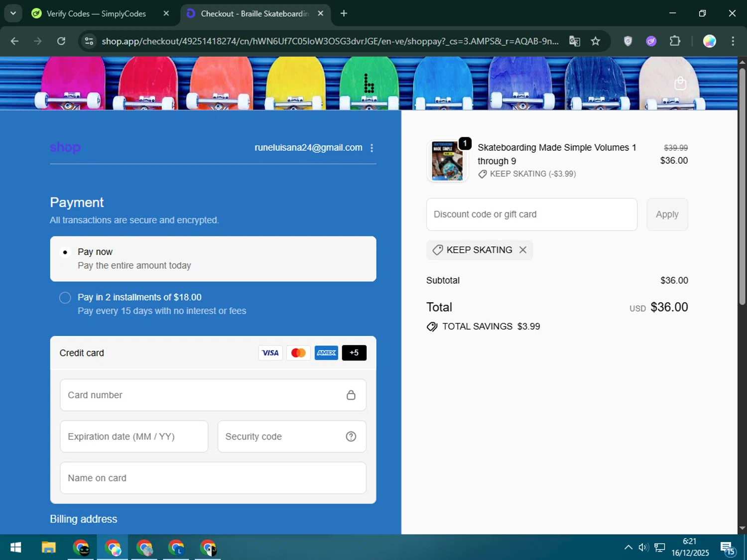Open the shield extension icon
Viewport: 747px width, 560px height.
[x=628, y=41]
